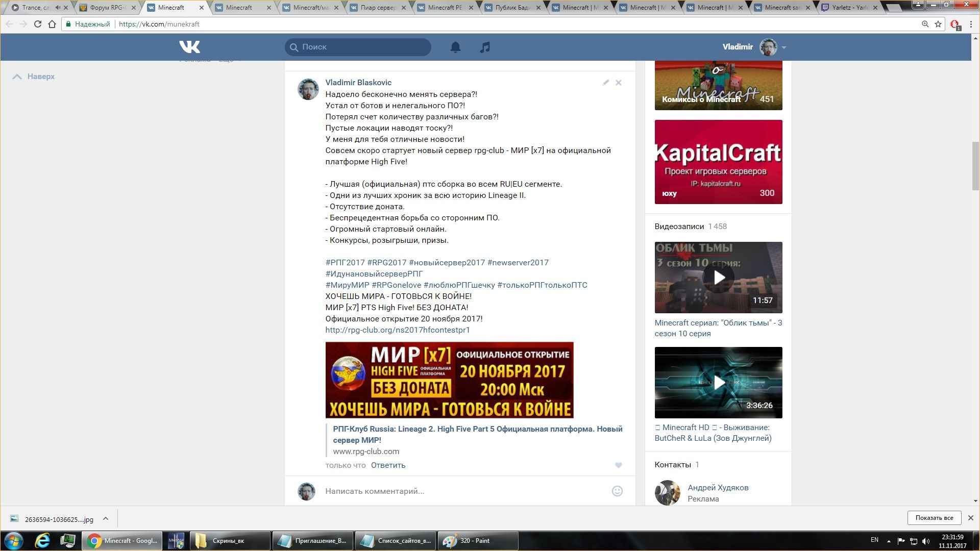Open the Приглашение_В notepad in taskbar

(x=312, y=541)
